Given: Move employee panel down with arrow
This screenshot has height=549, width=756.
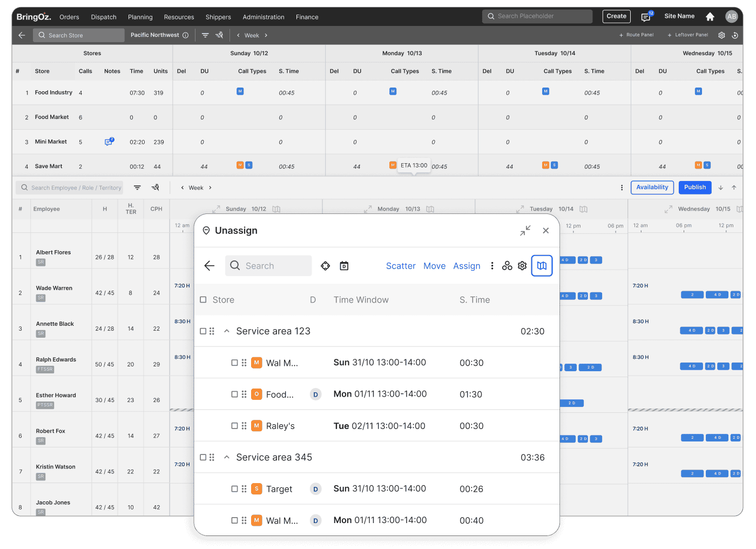Looking at the screenshot, I should pos(721,188).
